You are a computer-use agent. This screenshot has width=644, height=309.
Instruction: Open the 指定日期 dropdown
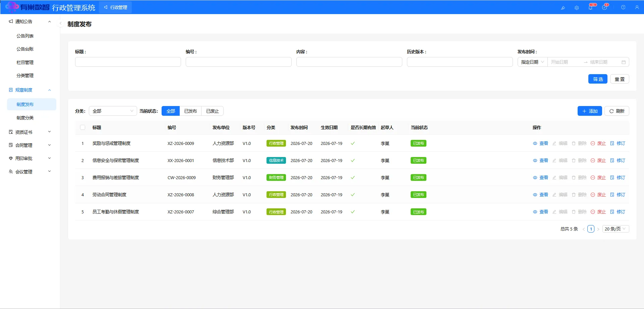533,62
